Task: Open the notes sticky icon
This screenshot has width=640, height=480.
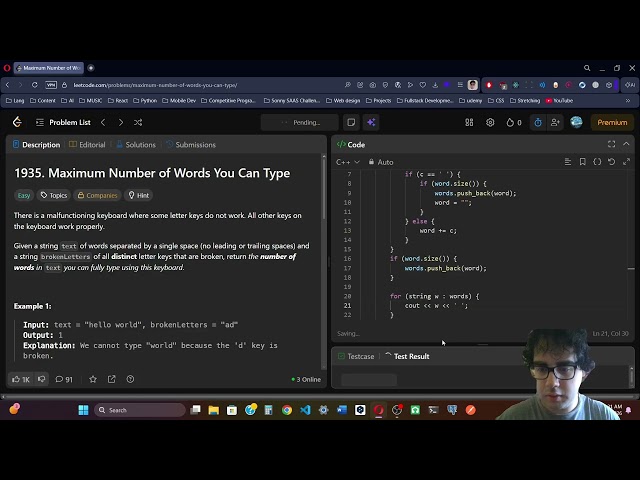Action: [351, 122]
